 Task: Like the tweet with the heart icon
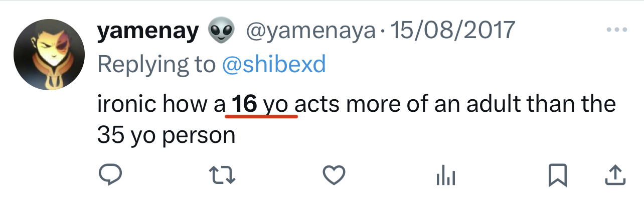[334, 175]
